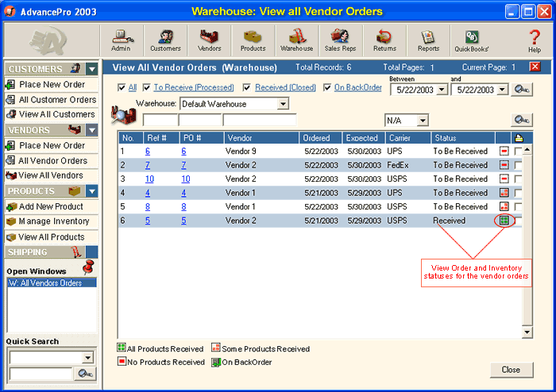The width and height of the screenshot is (556, 392).
Task: Click the To Receive (Processed) link
Action: (x=194, y=87)
